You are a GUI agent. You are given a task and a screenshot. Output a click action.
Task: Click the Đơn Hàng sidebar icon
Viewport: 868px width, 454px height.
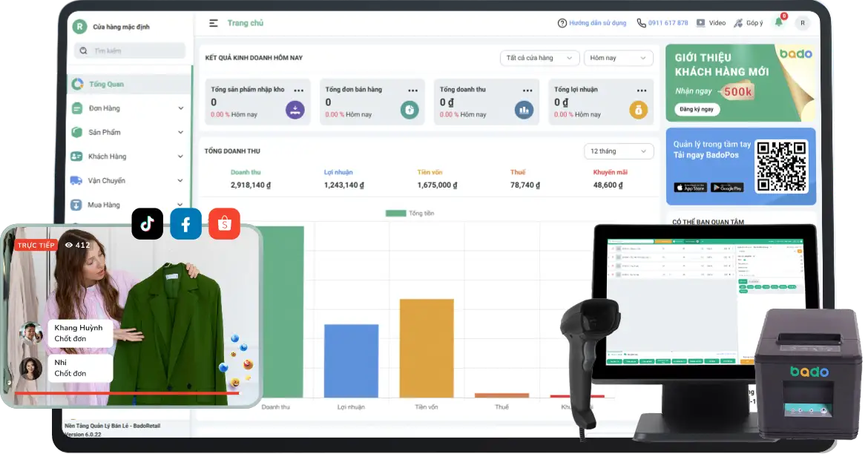77,108
